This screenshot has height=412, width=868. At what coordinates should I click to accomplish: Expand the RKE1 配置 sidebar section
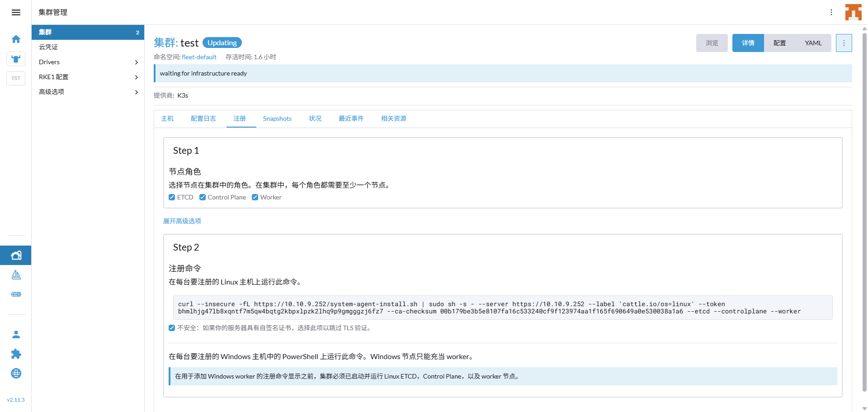[x=88, y=77]
